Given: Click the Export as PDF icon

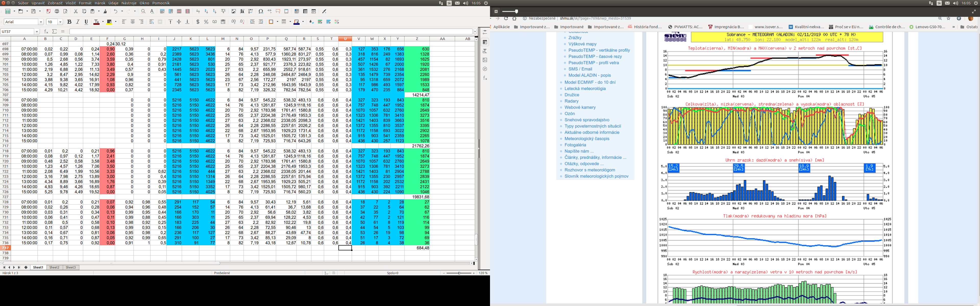Looking at the screenshot, I should (48, 11).
